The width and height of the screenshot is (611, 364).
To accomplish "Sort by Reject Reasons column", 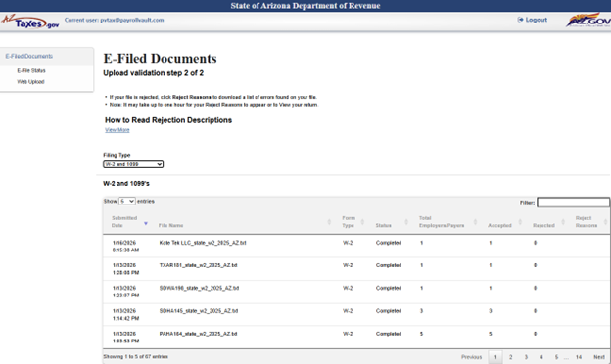I will point(591,222).
